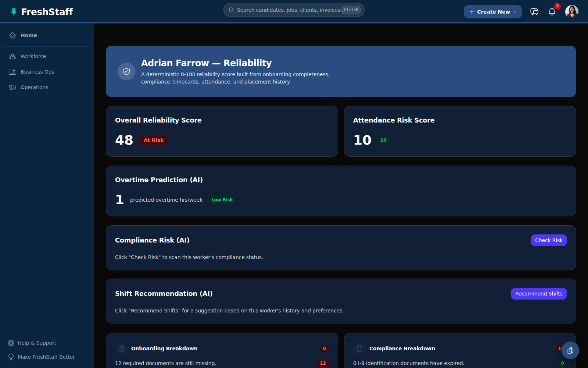This screenshot has height=368, width=588.
Task: Open the Create New dropdown
Action: tap(493, 12)
